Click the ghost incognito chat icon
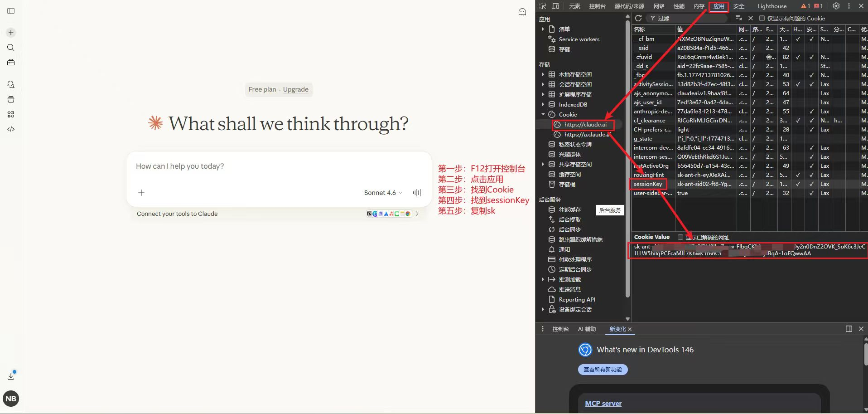Viewport: 868px width, 414px height. tap(522, 12)
